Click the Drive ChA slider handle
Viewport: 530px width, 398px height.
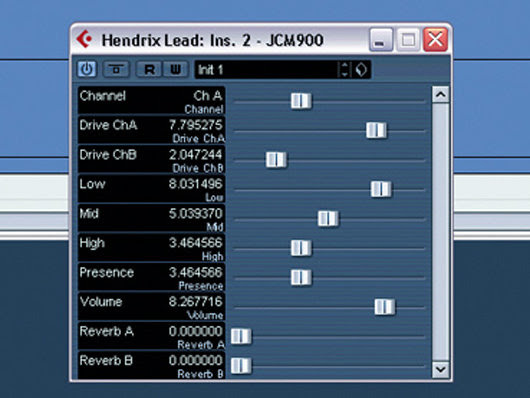[376, 130]
